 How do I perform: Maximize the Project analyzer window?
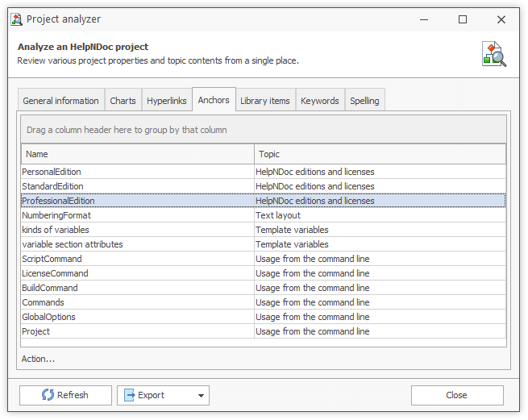click(463, 19)
